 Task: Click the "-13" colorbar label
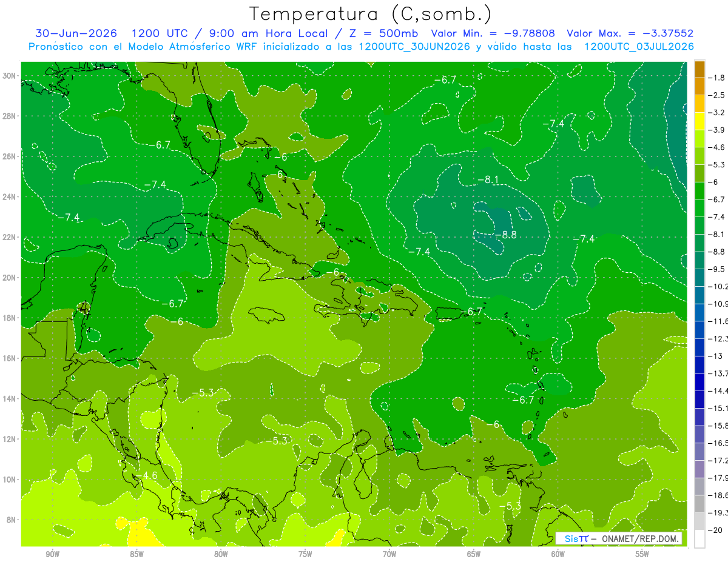pyautogui.click(x=715, y=356)
